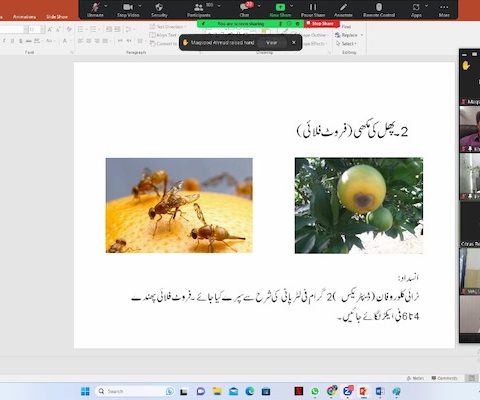Toggle Align Left for paragraph
Viewport: 480px width, 400px height.
[x=80, y=41]
